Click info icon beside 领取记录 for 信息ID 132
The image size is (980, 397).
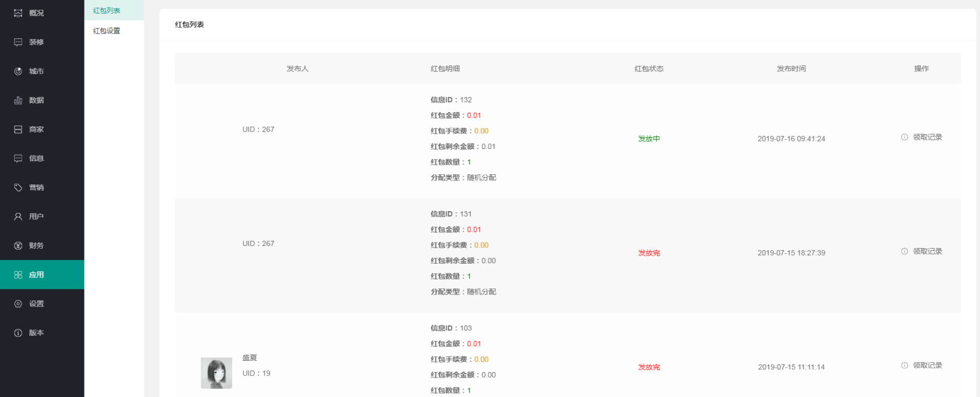[904, 138]
